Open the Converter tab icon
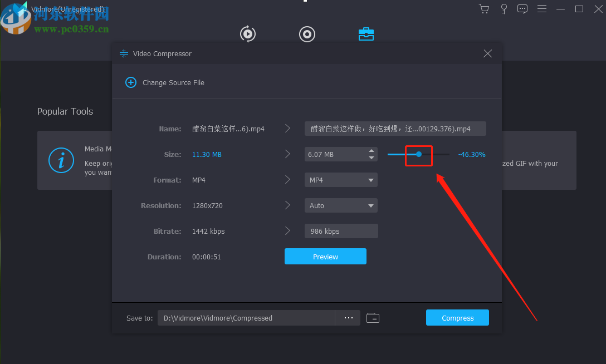 pos(248,34)
